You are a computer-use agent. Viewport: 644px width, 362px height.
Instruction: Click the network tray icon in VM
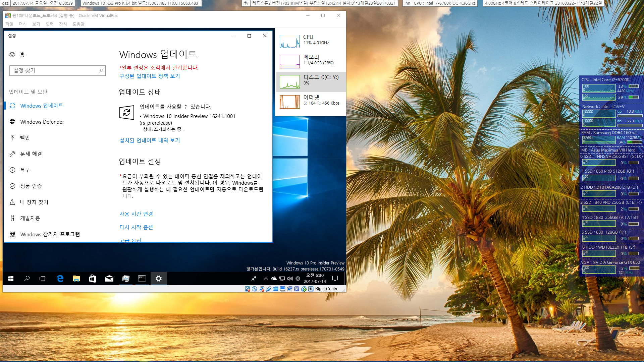(282, 279)
